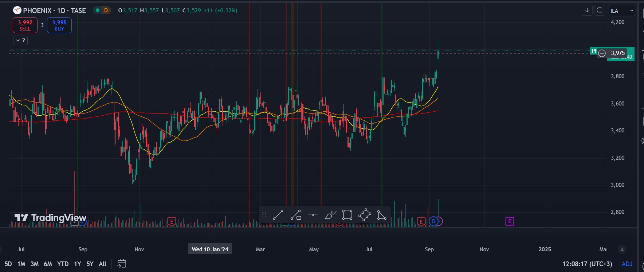This screenshot has width=644, height=272.
Task: Grab the drawing toolbar drag handle
Action: tap(264, 215)
